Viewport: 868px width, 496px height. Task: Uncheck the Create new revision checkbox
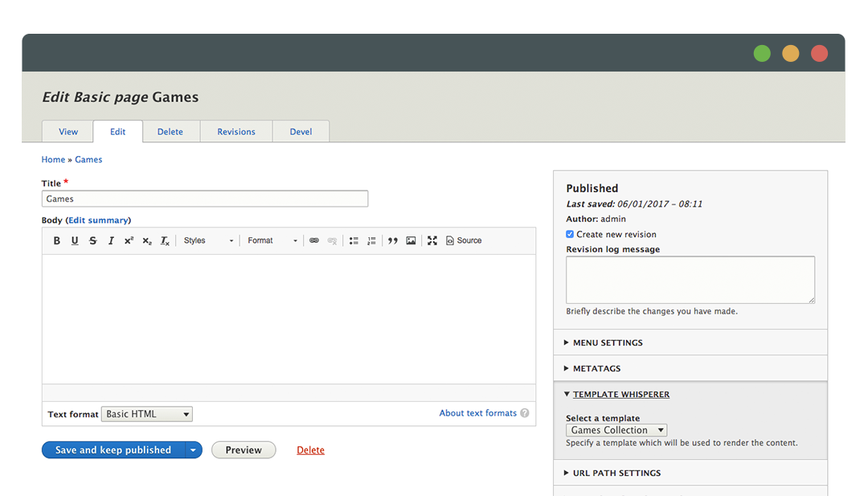571,233
